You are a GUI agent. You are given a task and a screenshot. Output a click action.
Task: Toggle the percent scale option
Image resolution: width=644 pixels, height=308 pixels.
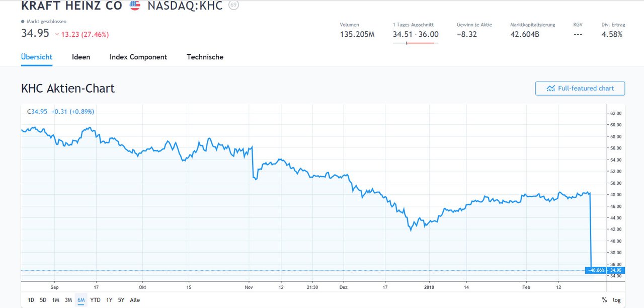(604, 300)
